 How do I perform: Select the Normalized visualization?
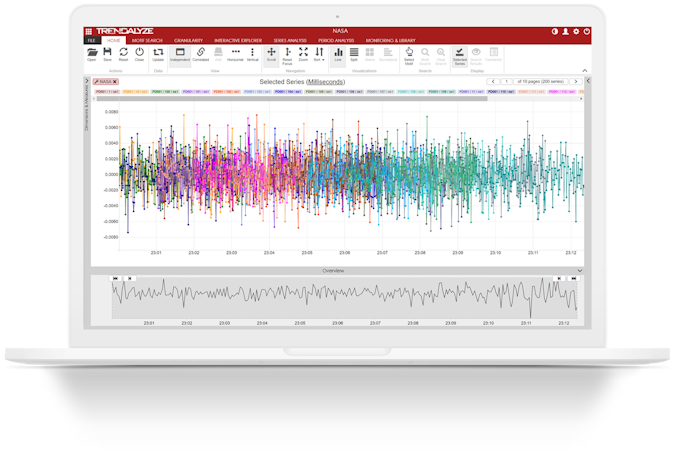[388, 54]
